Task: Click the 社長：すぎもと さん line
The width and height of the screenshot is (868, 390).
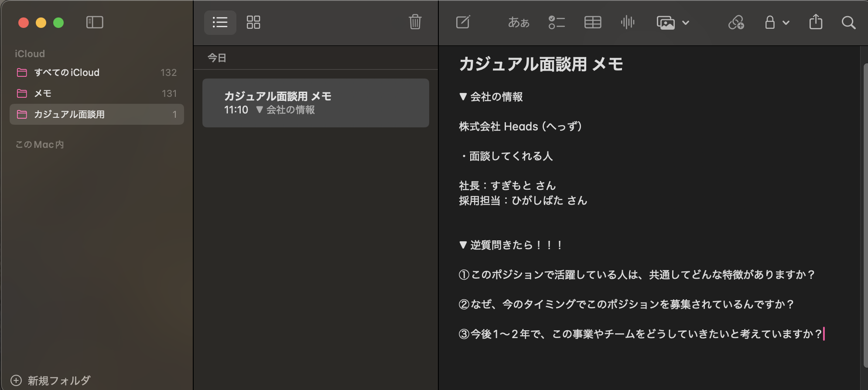Action: (507, 186)
